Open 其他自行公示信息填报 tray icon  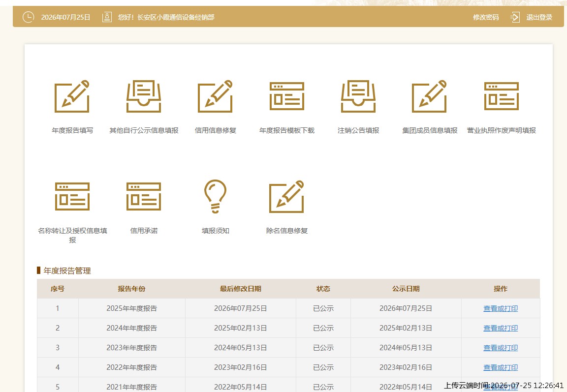(x=144, y=96)
